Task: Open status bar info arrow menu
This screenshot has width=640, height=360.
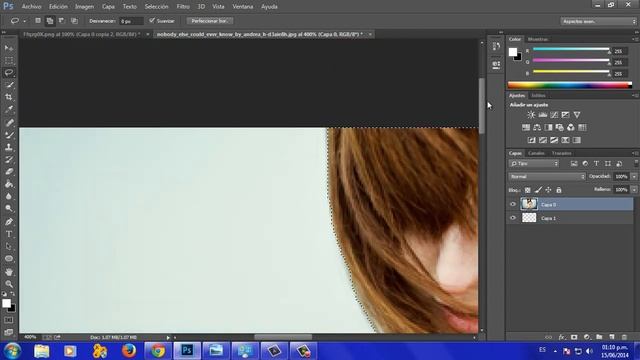Action: 168,338
